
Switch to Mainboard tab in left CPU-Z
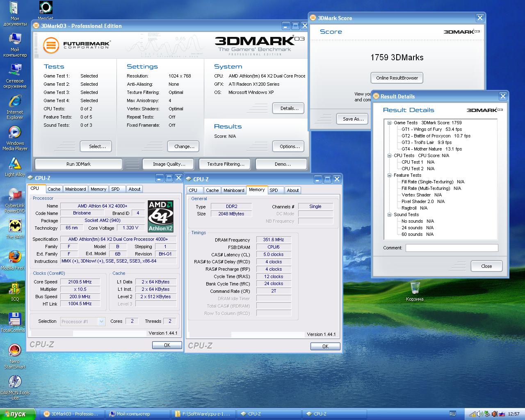coord(75,189)
